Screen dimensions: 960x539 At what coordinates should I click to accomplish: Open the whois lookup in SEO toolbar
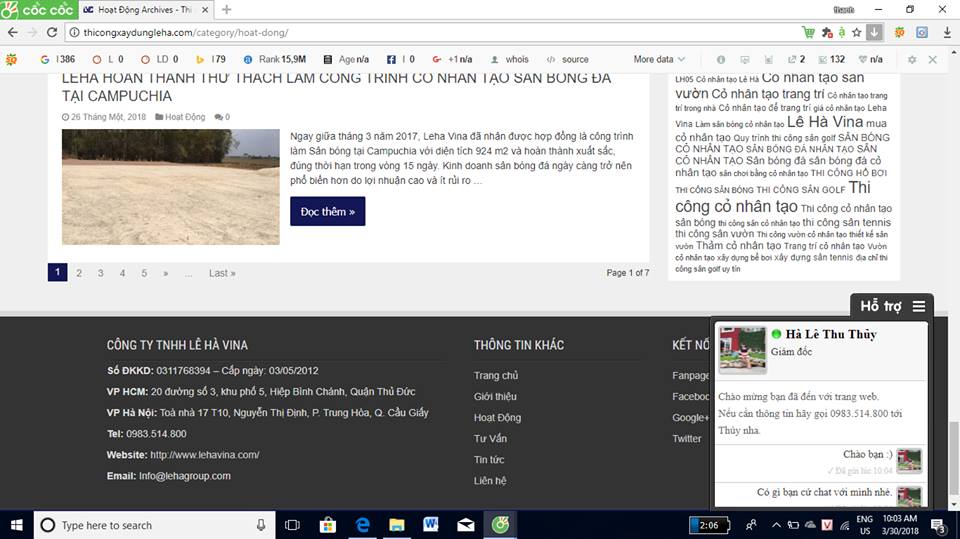pyautogui.click(x=510, y=59)
